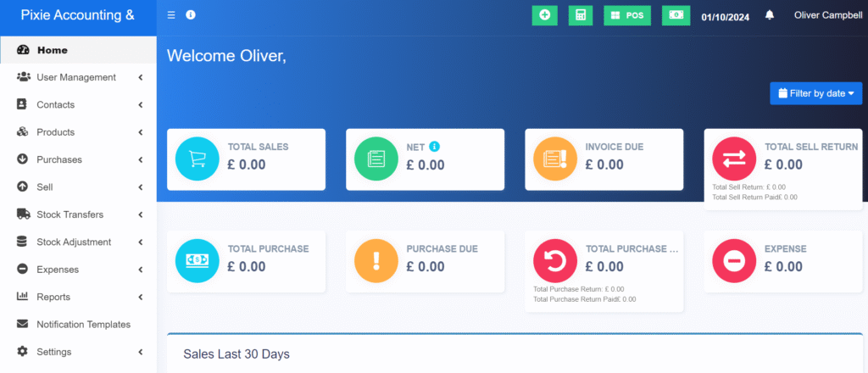
Task: Click the info circle icon in top bar
Action: (x=191, y=15)
